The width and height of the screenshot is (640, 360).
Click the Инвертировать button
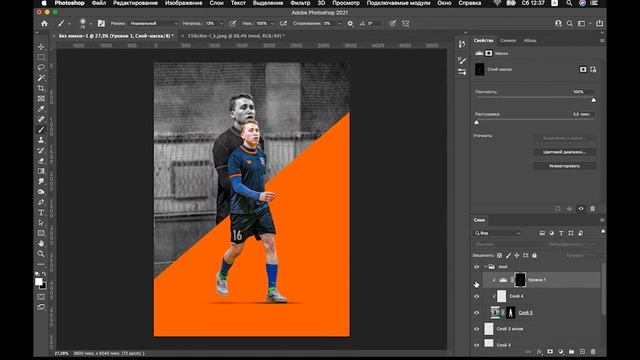coord(564,166)
